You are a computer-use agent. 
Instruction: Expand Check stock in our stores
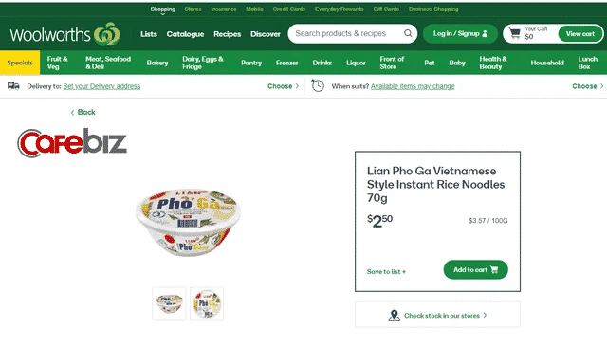pos(438,315)
